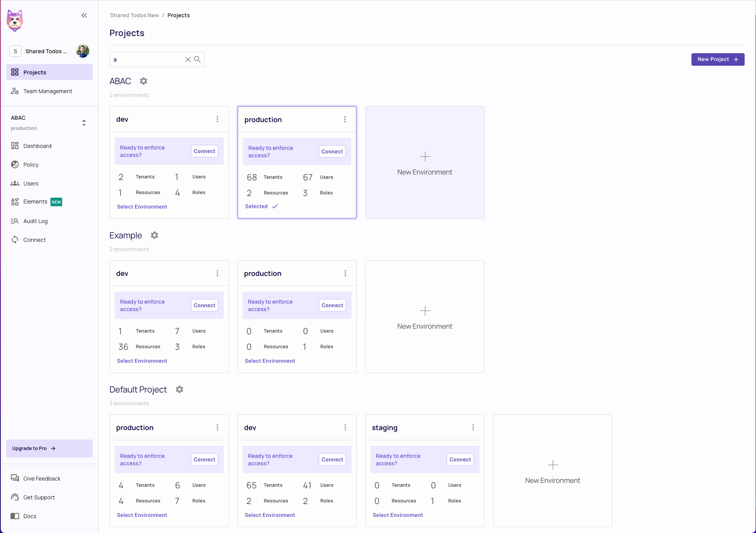Expand the ABAC project chevron in sidebar
This screenshot has width=756, height=533.
84,123
